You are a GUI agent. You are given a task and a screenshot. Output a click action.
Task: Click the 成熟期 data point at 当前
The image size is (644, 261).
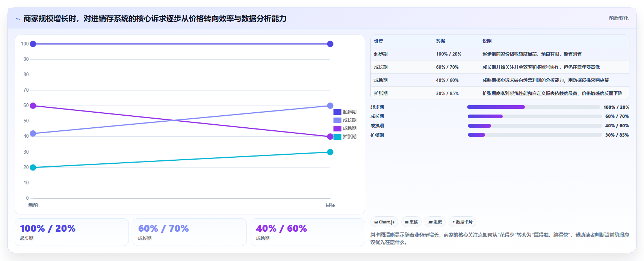[33, 106]
